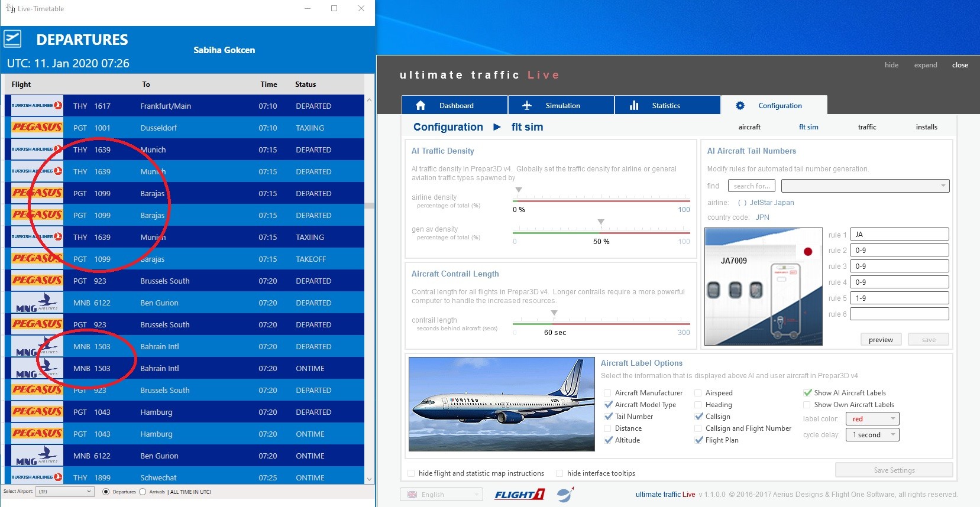
Task: Click MNG logo on Bahrain Intl ONTIME row
Action: pyautogui.click(x=37, y=368)
